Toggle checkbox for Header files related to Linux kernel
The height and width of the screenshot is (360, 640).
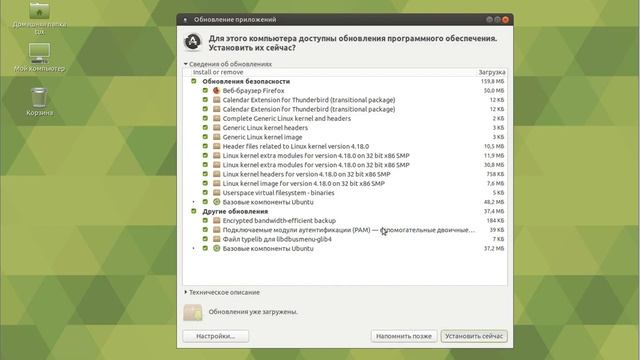(205, 146)
